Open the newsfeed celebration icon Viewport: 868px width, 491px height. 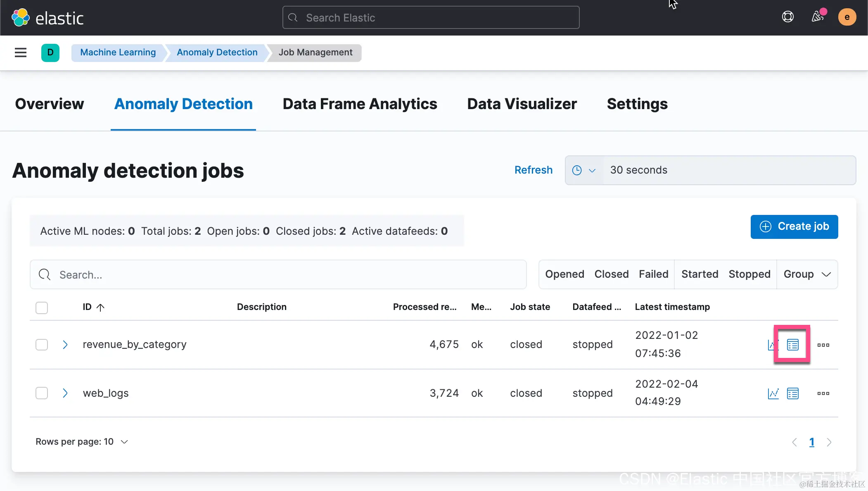tap(818, 17)
